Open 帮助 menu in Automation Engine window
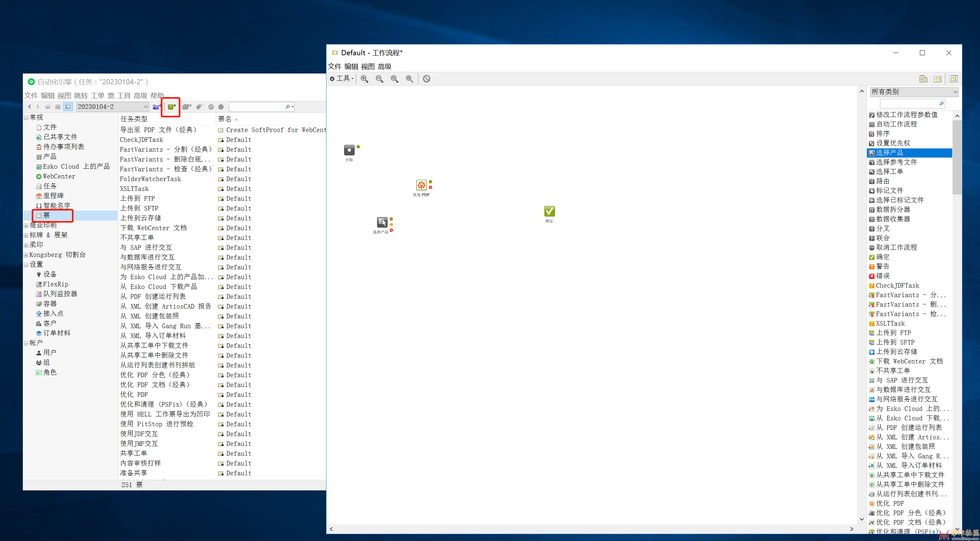Image resolution: width=980 pixels, height=541 pixels. 157,95
